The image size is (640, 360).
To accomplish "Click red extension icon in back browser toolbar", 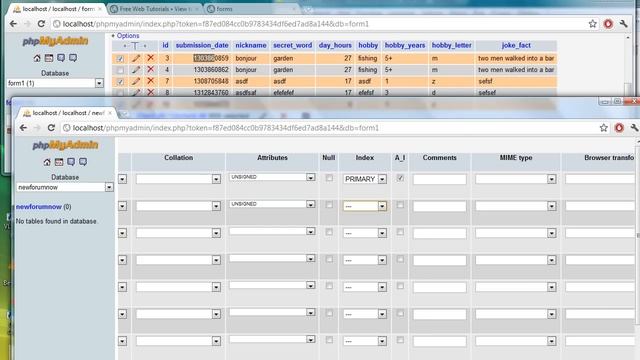I will coord(608,24).
